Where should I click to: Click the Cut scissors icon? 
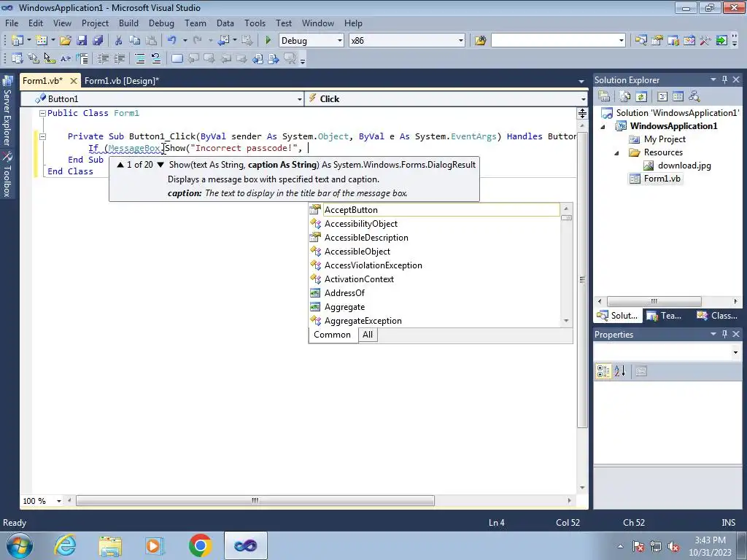pos(119,41)
